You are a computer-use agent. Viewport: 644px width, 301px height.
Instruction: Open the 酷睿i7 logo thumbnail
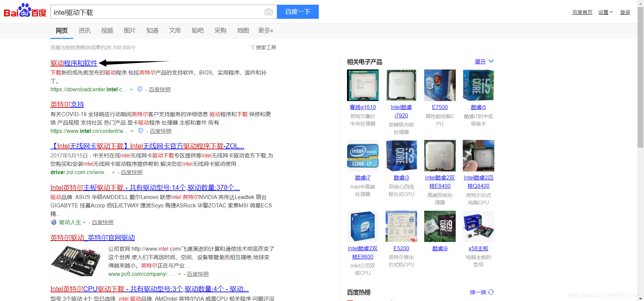click(363, 156)
